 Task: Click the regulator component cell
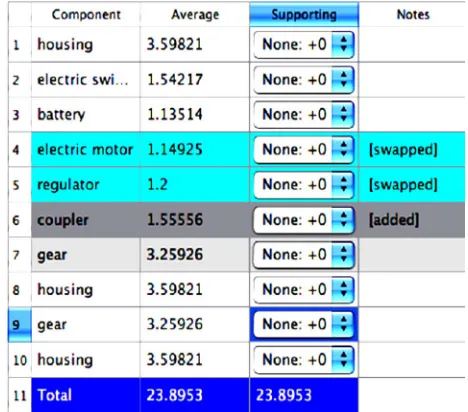click(x=86, y=184)
